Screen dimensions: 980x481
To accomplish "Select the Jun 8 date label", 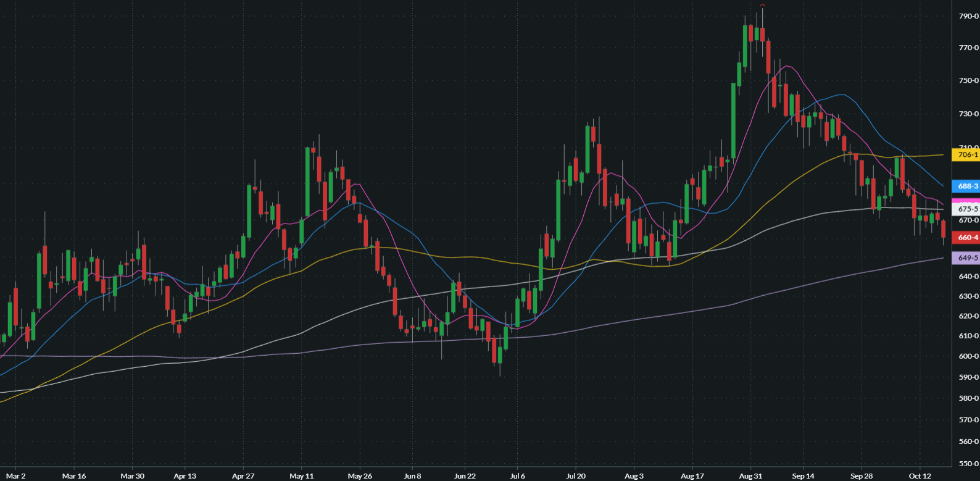I will click(412, 476).
